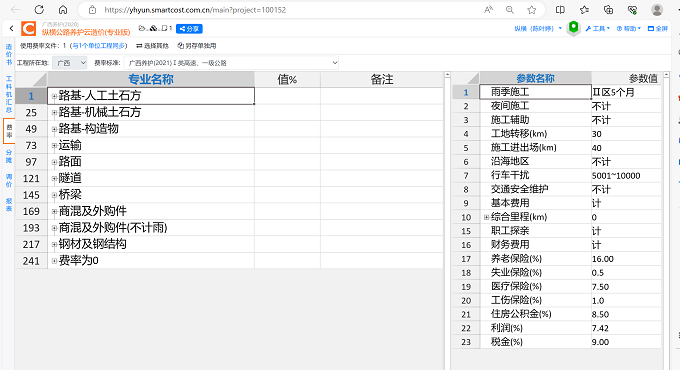Image resolution: width=680 pixels, height=370 pixels.
Task: Expand the 路基-构造物 row
Action: click(54, 129)
